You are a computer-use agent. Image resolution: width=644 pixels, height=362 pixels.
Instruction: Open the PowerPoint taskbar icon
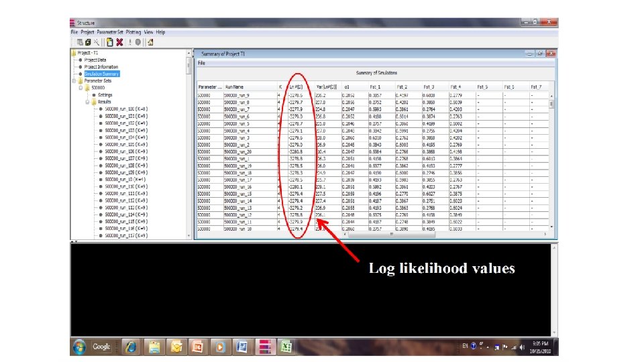(198, 347)
